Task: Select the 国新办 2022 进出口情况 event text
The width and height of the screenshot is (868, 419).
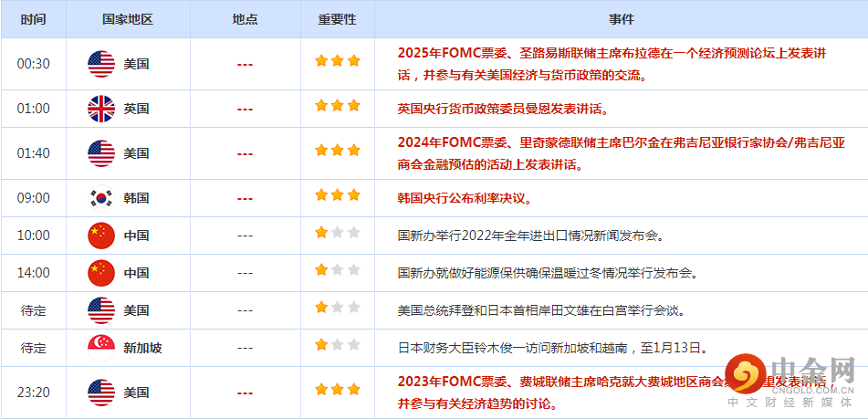Action: [530, 236]
